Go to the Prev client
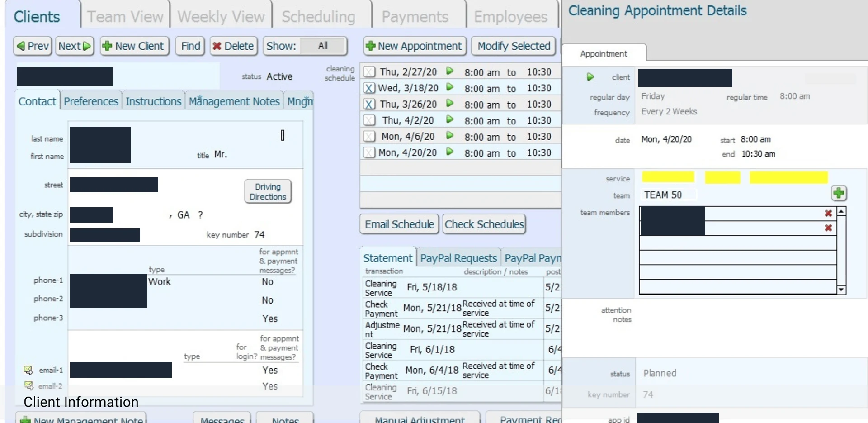This screenshot has width=868, height=423. tap(33, 46)
